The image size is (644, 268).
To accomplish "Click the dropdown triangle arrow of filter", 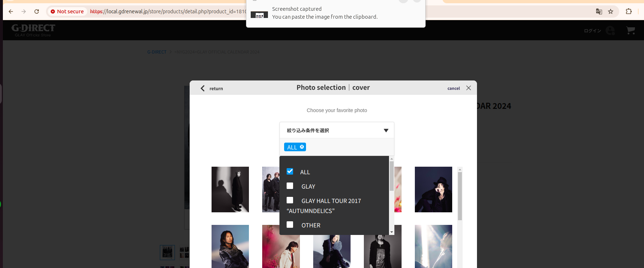I will (386, 130).
